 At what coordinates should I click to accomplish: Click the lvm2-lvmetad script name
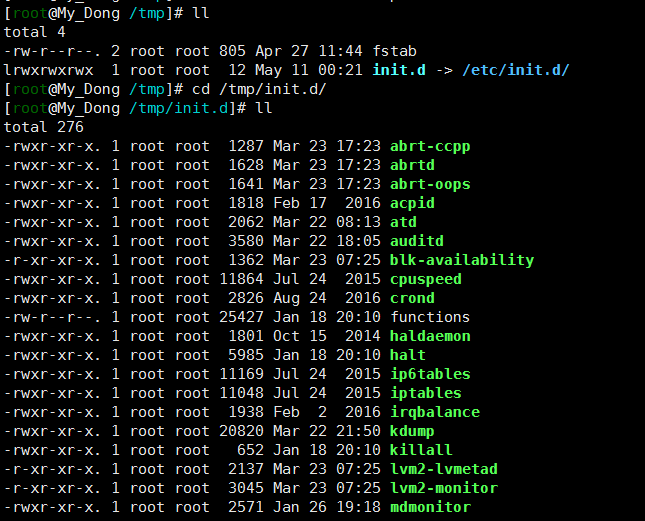pyautogui.click(x=444, y=469)
